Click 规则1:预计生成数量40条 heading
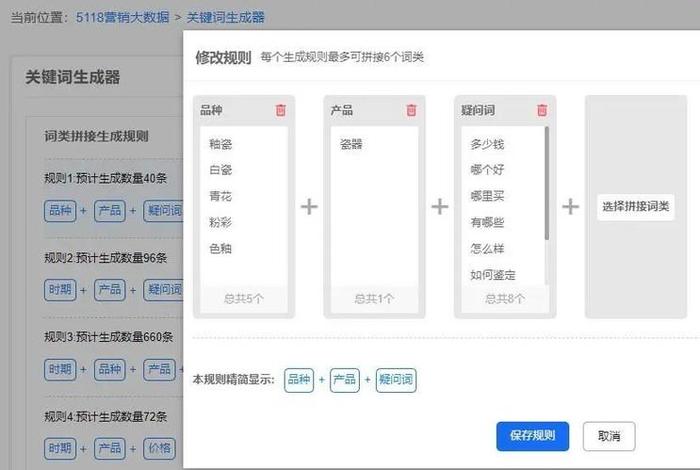 point(105,179)
